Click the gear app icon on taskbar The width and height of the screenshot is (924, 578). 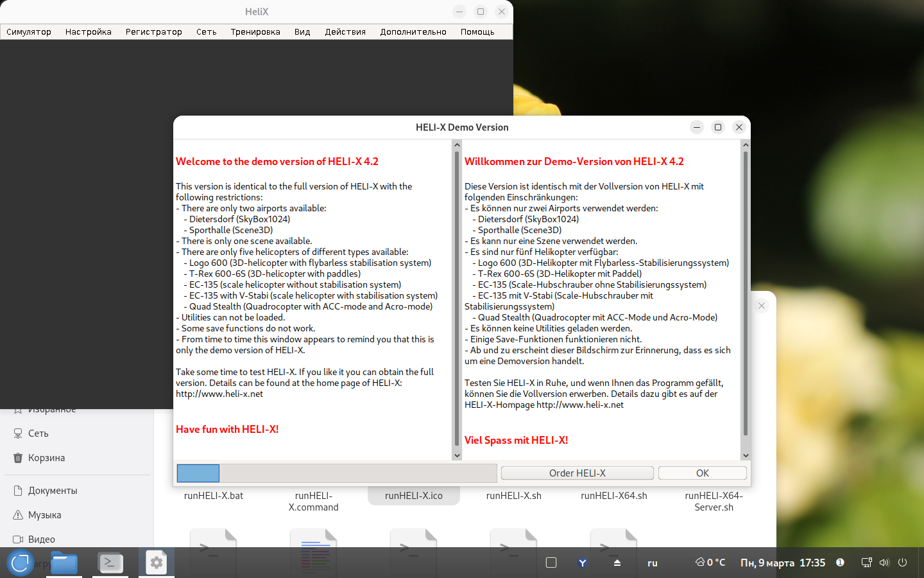click(156, 563)
